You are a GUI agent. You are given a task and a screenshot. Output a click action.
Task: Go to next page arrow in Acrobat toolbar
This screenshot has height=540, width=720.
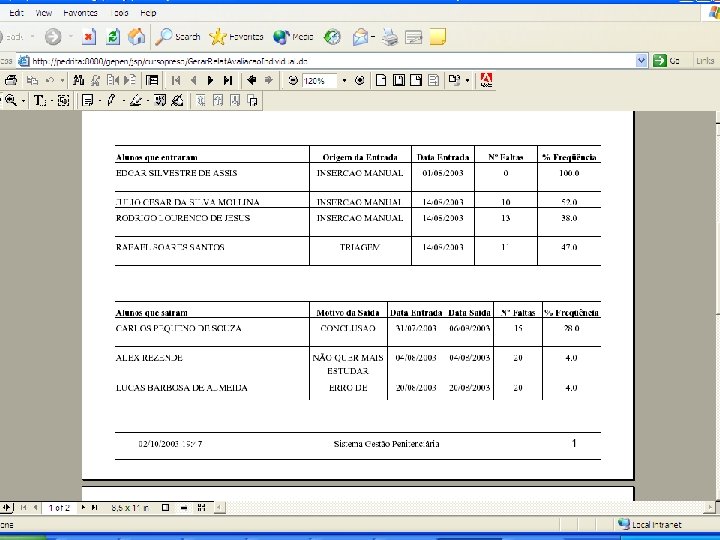tap(210, 80)
